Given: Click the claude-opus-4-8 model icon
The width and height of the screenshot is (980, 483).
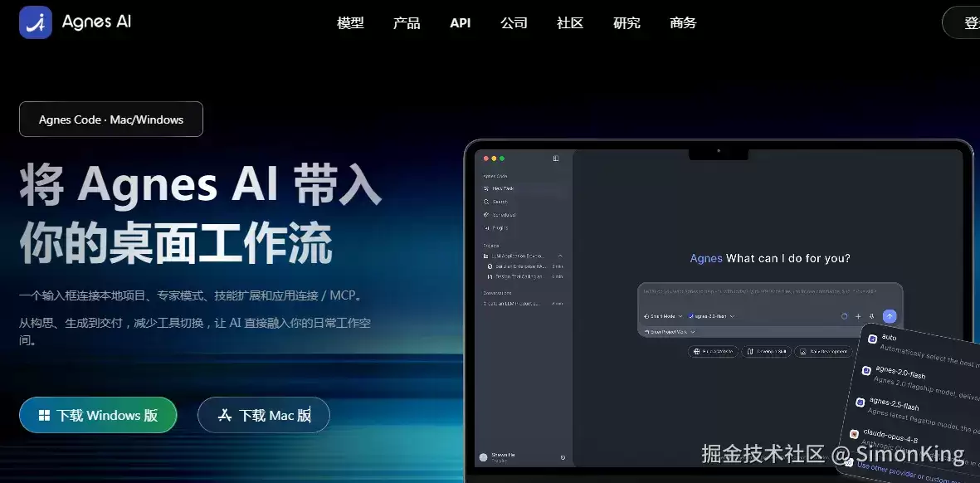Looking at the screenshot, I should tap(854, 434).
